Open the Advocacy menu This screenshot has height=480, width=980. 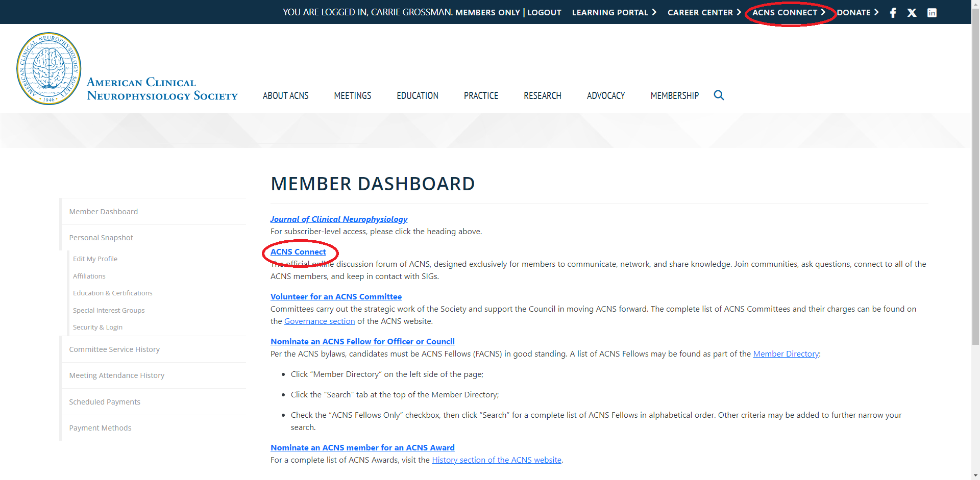[606, 95]
